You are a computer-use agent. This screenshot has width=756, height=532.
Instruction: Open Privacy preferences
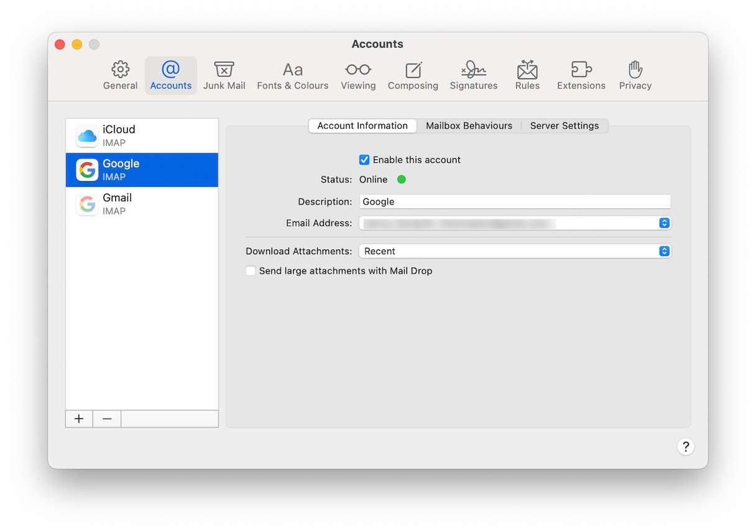click(635, 73)
